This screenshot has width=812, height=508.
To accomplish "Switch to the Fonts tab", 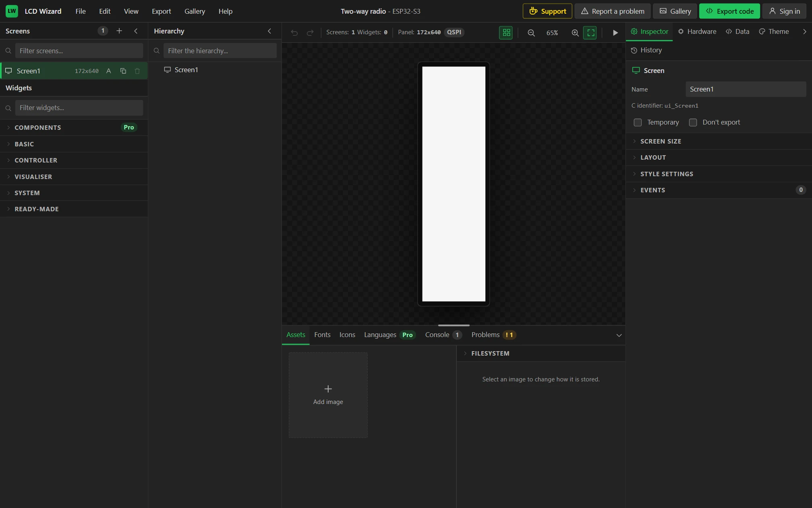I will [x=322, y=335].
